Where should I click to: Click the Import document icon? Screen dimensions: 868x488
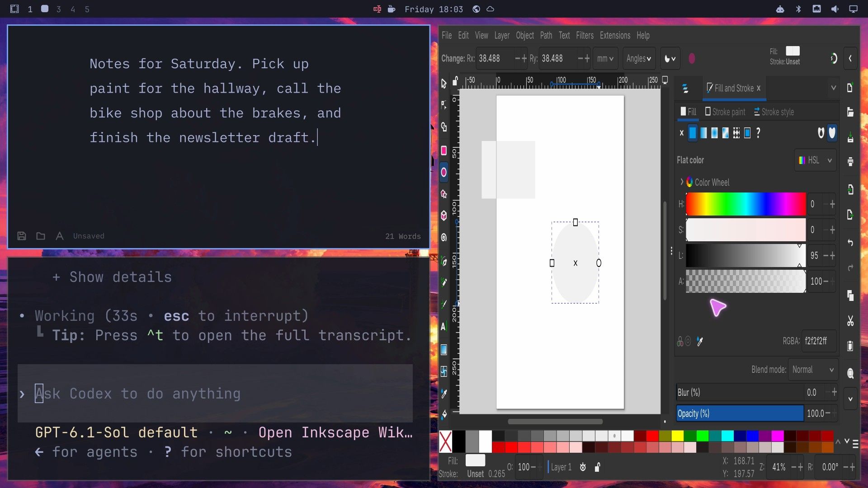[x=850, y=189]
